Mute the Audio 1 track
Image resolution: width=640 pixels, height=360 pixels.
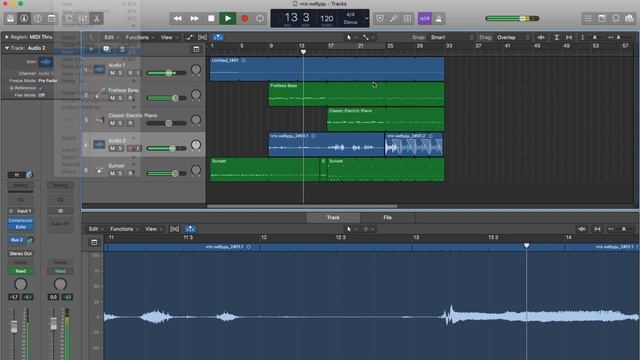(112, 73)
